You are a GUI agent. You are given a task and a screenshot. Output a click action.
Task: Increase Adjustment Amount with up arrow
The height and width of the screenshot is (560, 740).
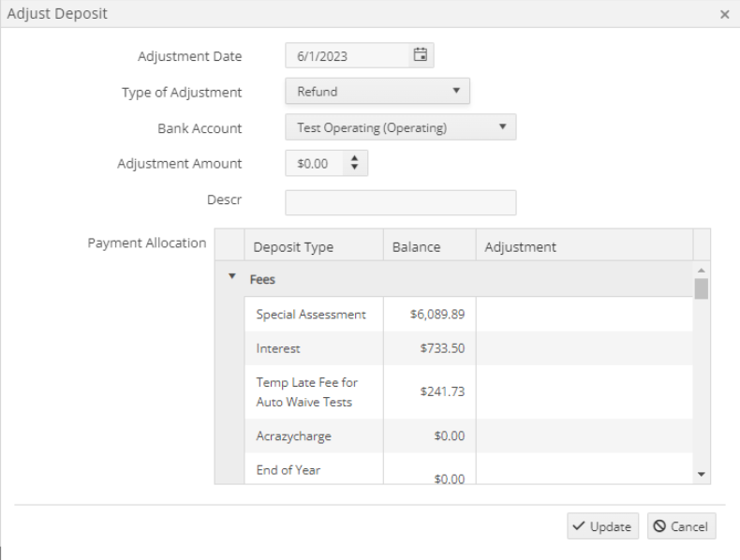(354, 158)
